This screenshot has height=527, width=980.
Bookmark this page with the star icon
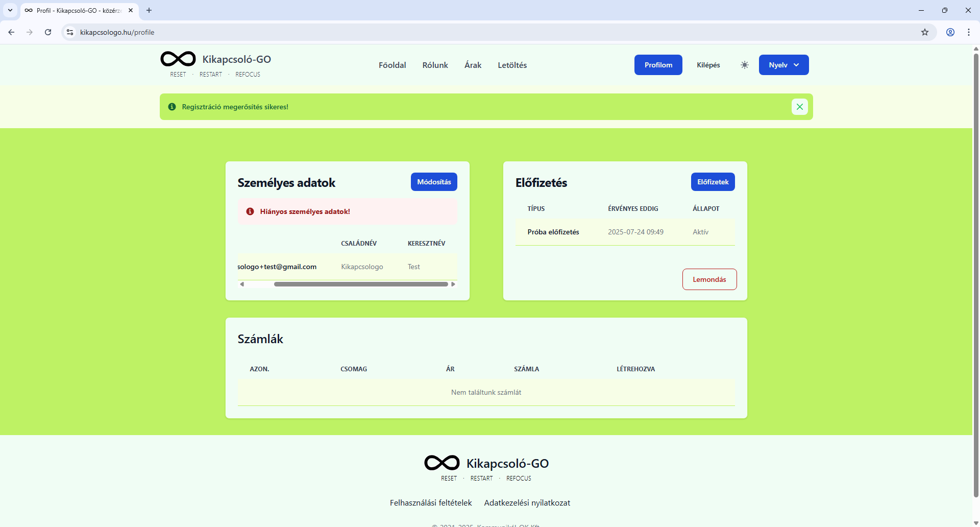[x=925, y=32]
